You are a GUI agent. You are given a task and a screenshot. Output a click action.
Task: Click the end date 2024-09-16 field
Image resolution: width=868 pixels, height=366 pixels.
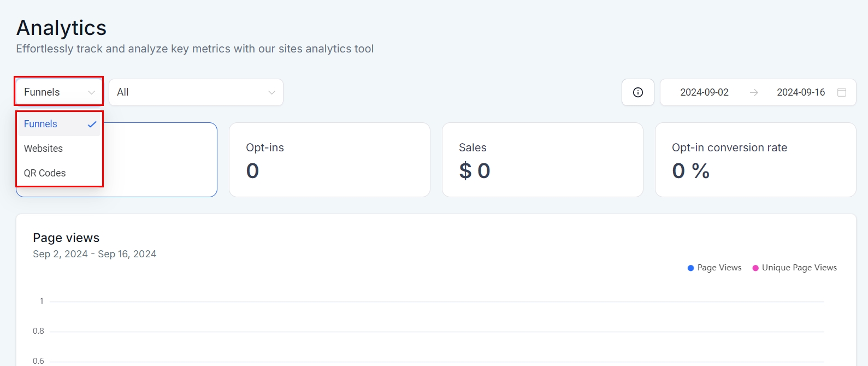(801, 92)
